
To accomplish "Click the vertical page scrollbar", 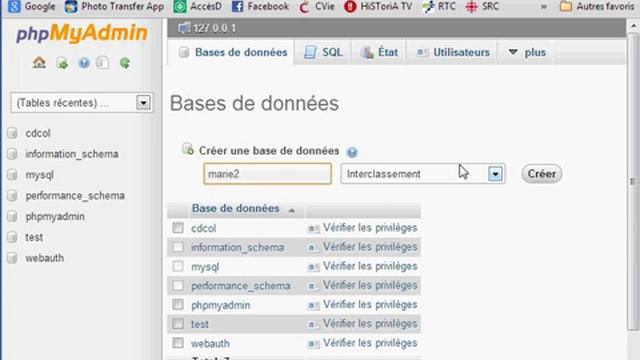I will pyautogui.click(x=633, y=181).
